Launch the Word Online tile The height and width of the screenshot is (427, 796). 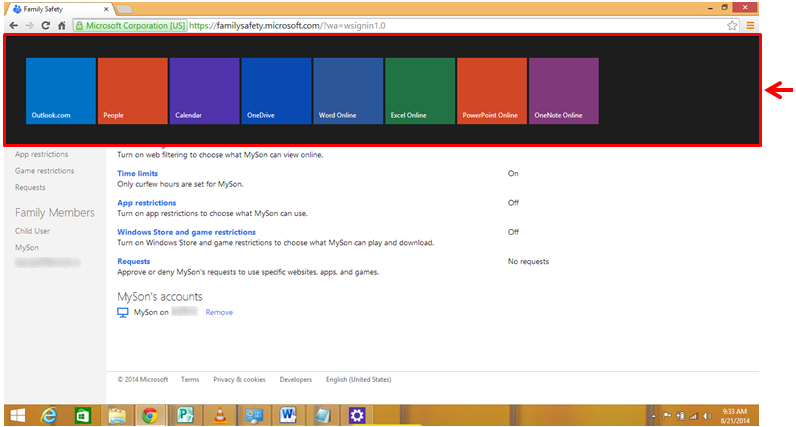point(348,91)
